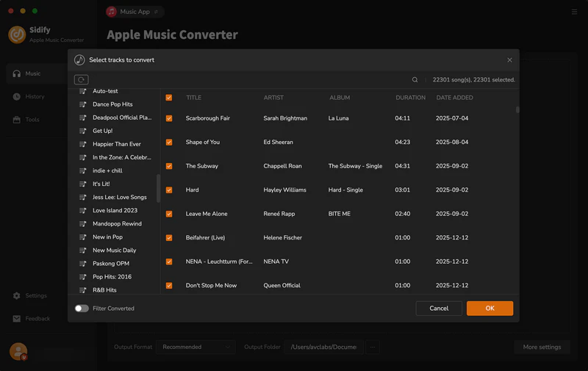The width and height of the screenshot is (588, 371).
Task: Uncheck the Hard track checkbox
Action: [x=169, y=190]
